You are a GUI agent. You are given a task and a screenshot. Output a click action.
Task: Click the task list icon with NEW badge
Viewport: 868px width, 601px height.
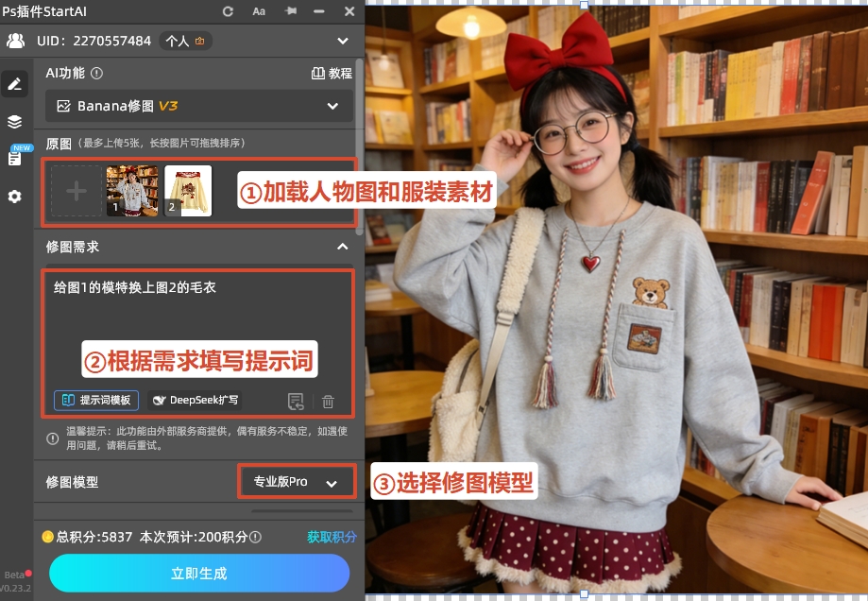14,159
